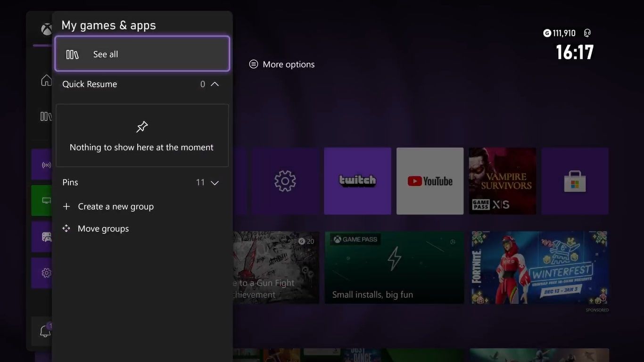Launch the YouTube app tile
644x362 pixels.
point(430,181)
